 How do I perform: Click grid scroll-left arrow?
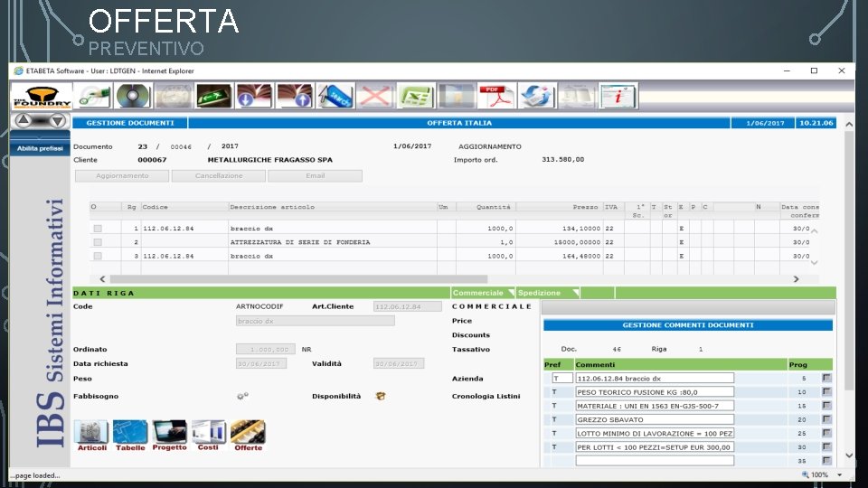click(102, 279)
